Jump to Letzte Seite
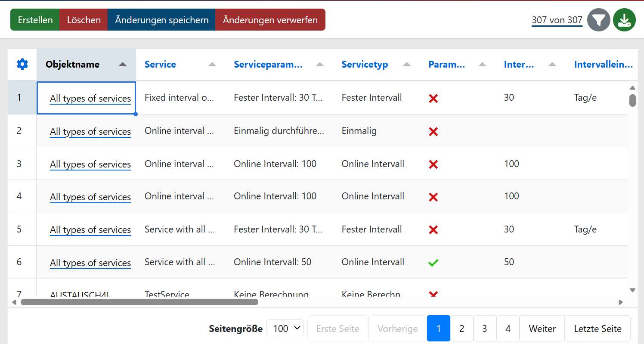Screen dimensions: 644x344 click(598, 329)
